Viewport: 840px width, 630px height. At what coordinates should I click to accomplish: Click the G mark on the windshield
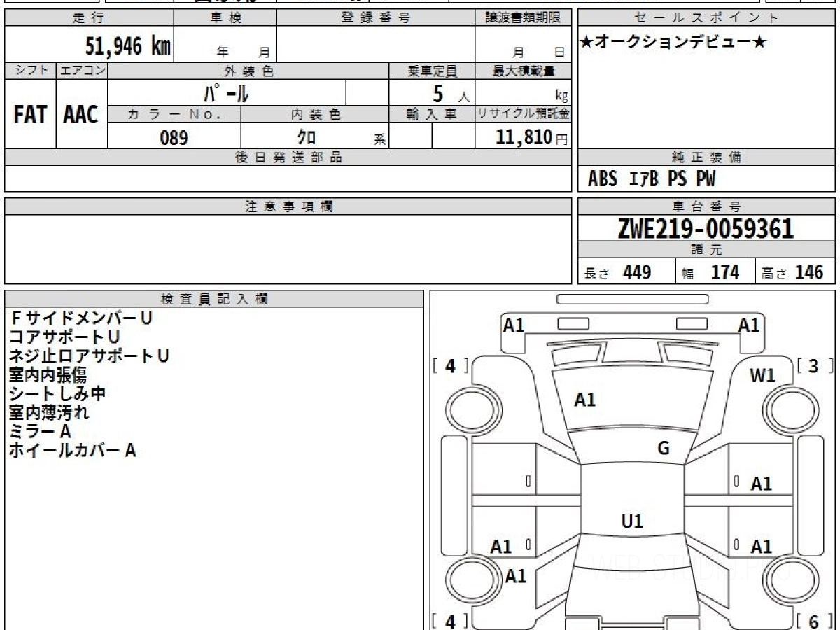(664, 449)
